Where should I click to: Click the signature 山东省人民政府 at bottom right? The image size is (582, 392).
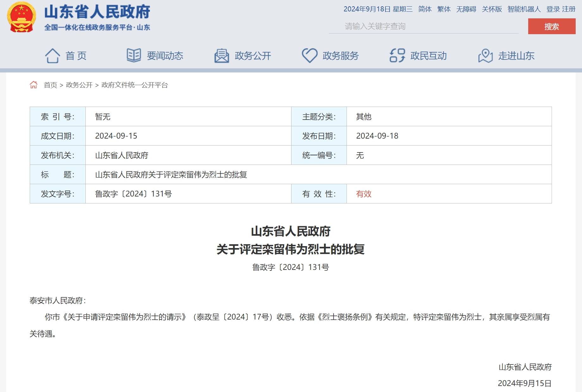525,367
